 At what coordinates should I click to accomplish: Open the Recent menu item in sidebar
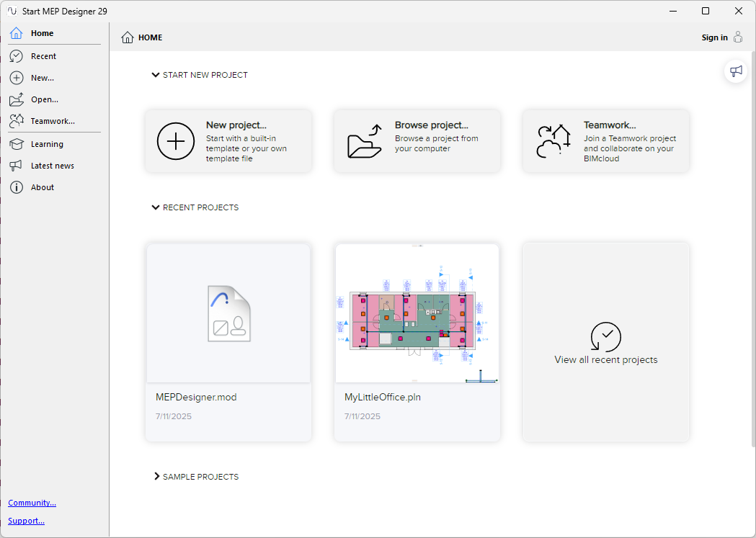[x=43, y=56]
